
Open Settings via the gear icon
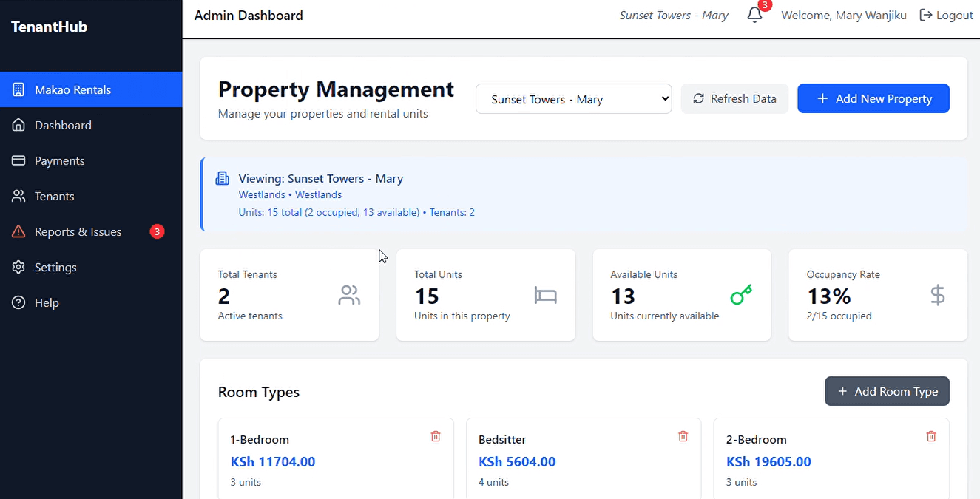[18, 267]
